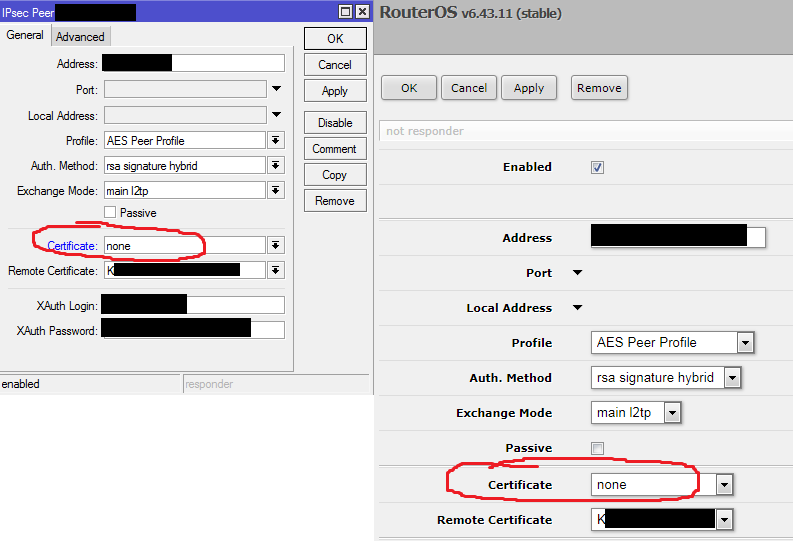
Task: Open Profile dropdown in web panel
Action: click(745, 343)
